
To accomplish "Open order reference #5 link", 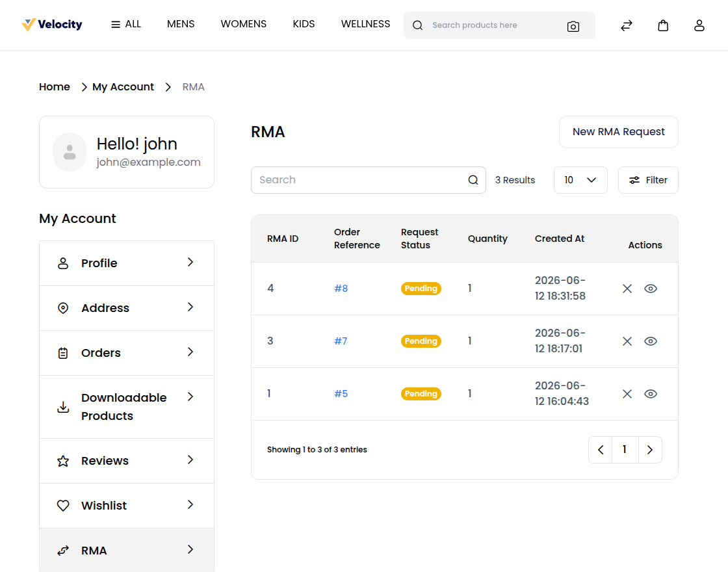I will (341, 394).
